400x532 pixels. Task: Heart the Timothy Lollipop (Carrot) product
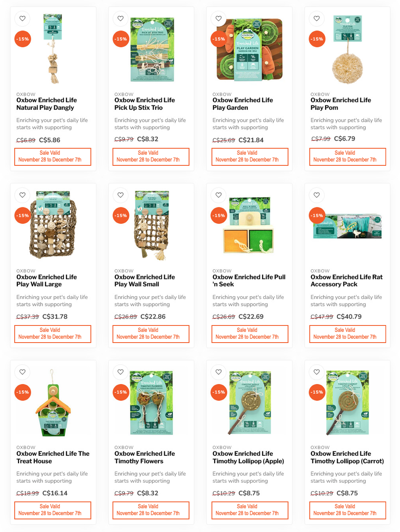pos(317,372)
